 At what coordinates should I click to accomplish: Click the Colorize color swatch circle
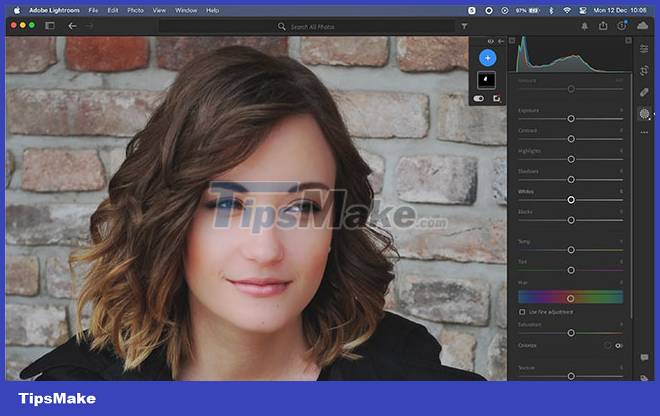(607, 345)
